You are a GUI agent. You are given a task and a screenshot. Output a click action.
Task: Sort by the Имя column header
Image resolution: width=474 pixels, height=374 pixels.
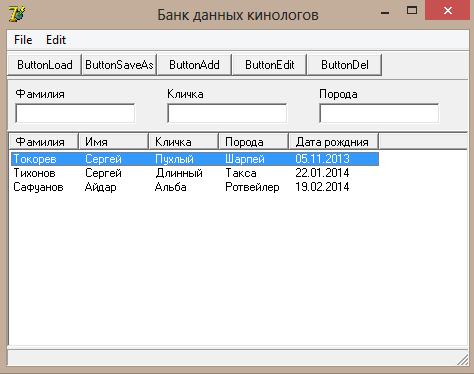(113, 142)
